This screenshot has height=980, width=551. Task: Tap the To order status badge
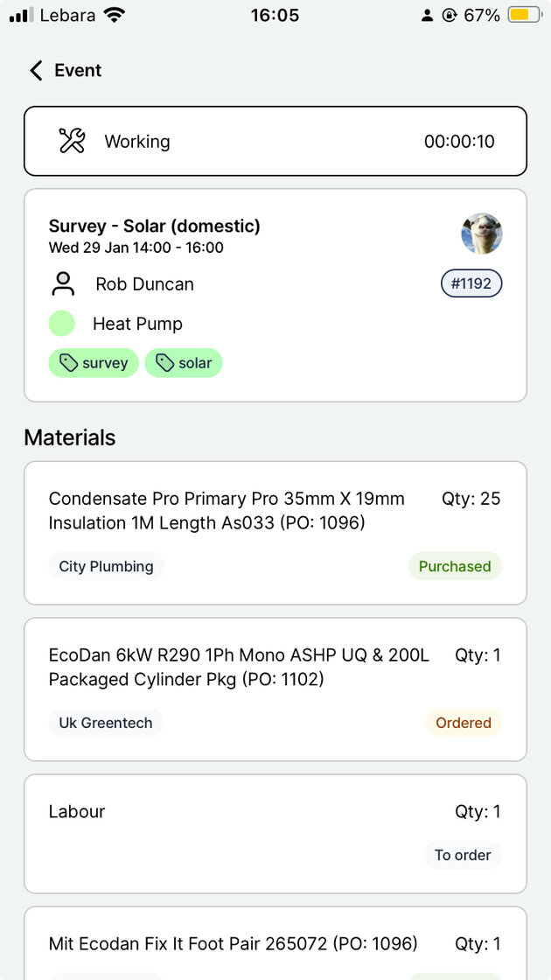tap(463, 855)
